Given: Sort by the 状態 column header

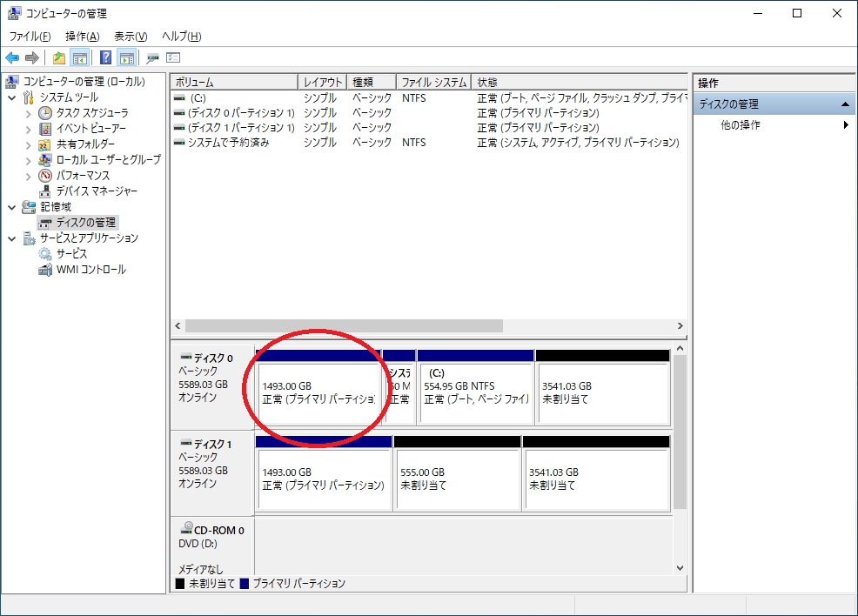Looking at the screenshot, I should pos(579,82).
